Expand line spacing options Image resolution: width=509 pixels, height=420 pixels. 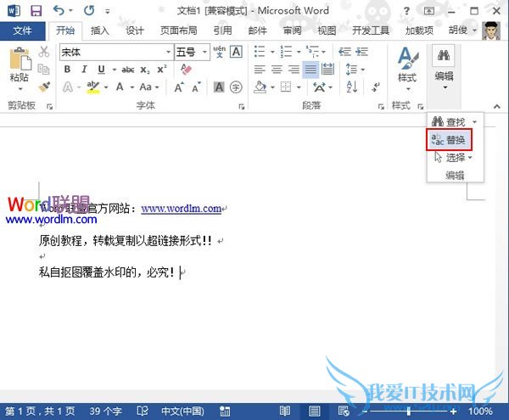[x=362, y=70]
